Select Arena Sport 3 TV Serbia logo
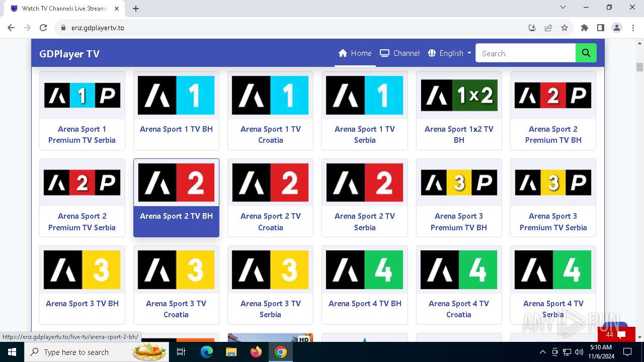Screen dimensions: 644x362 pyautogui.click(x=270, y=269)
